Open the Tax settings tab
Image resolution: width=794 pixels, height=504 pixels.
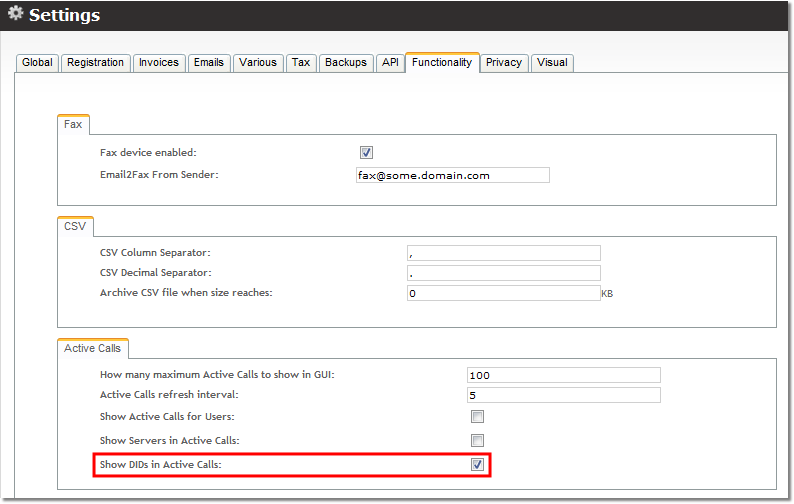click(x=301, y=63)
